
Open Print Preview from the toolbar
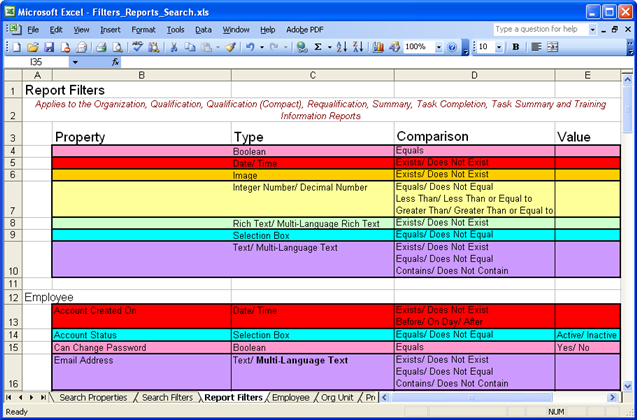coord(117,47)
